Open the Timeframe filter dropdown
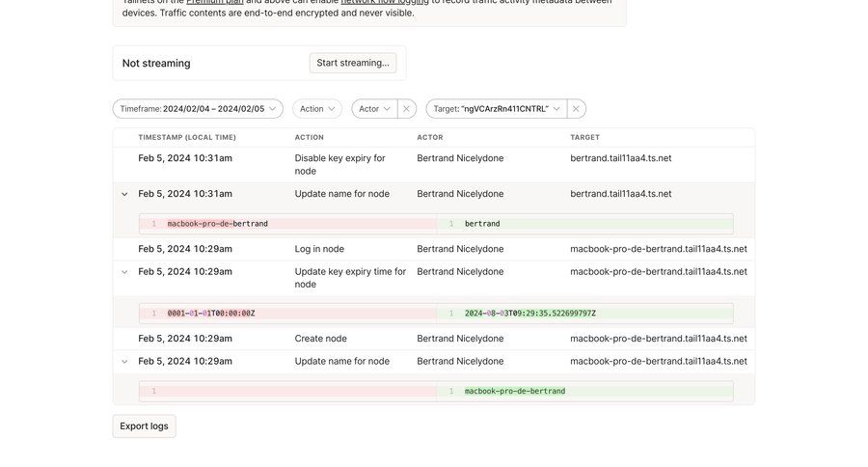Image resolution: width=868 pixels, height=467 pixels. [x=198, y=109]
